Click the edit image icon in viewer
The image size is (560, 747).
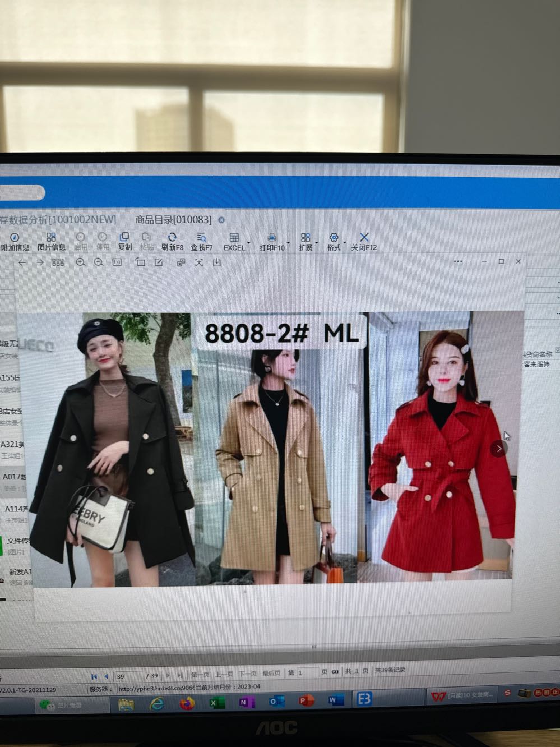coord(159,262)
